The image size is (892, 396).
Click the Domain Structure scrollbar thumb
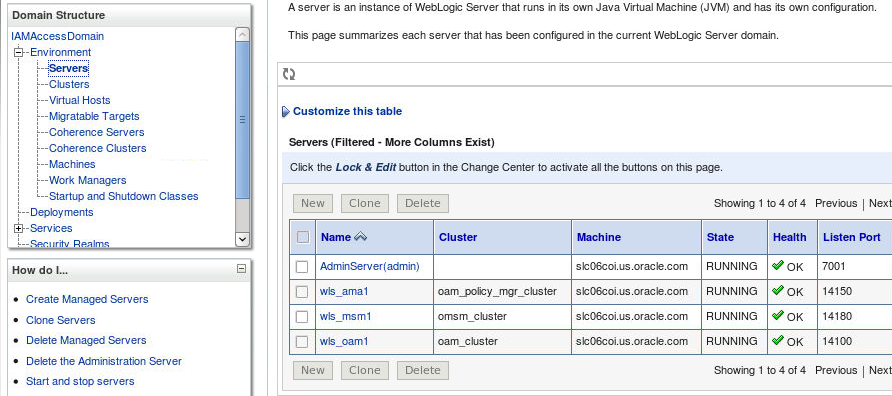[x=242, y=119]
